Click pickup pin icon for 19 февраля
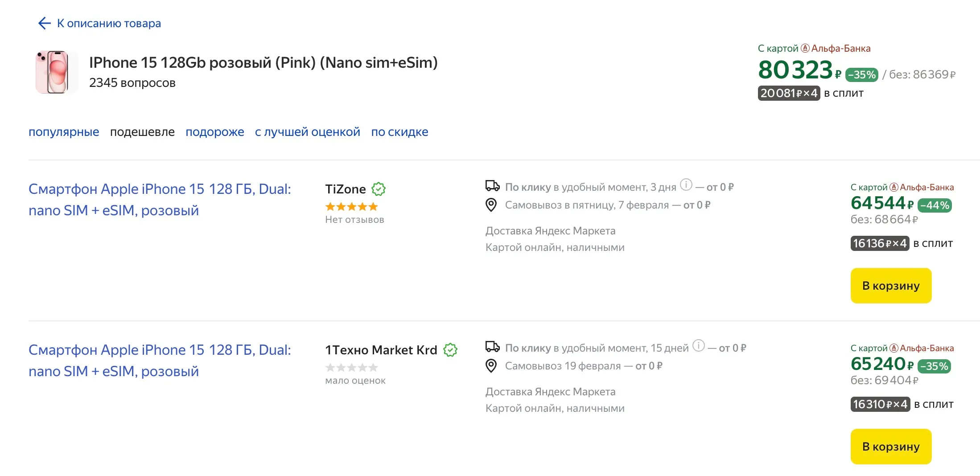Viewport: 980px width, 476px height. point(491,366)
